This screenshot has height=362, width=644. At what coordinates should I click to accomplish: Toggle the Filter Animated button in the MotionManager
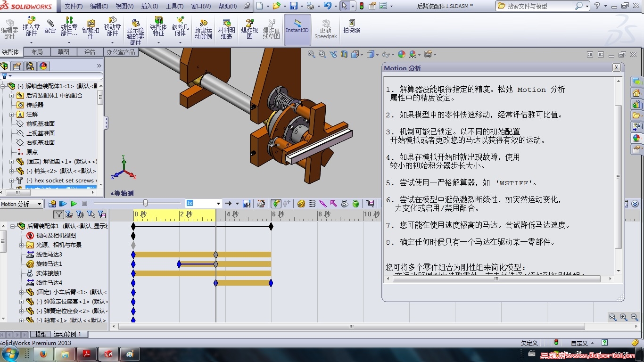click(x=69, y=214)
